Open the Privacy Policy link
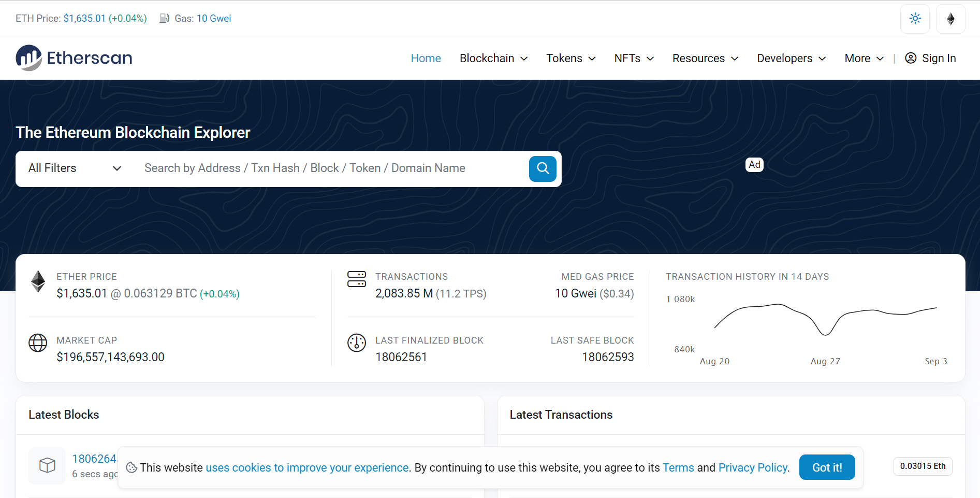The image size is (980, 498). pyautogui.click(x=753, y=467)
